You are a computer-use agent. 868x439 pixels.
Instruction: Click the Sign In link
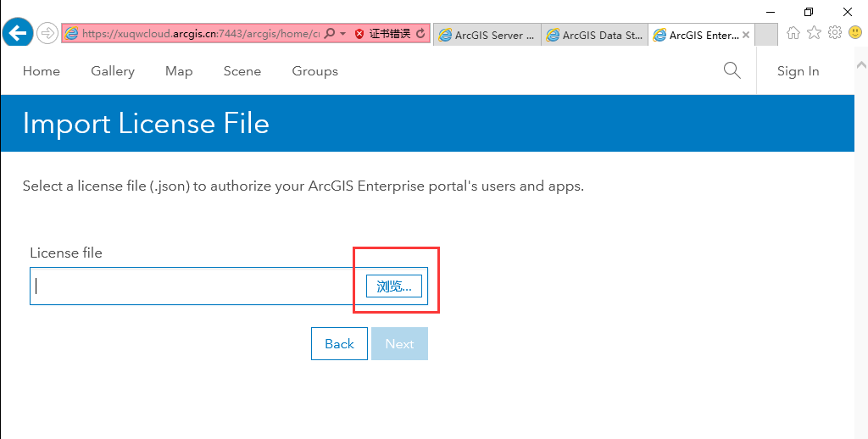(x=798, y=71)
